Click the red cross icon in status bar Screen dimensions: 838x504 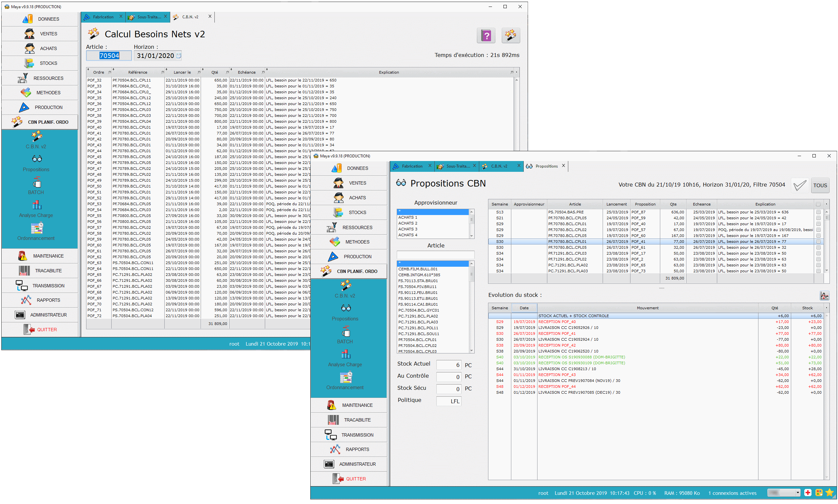[x=808, y=493]
